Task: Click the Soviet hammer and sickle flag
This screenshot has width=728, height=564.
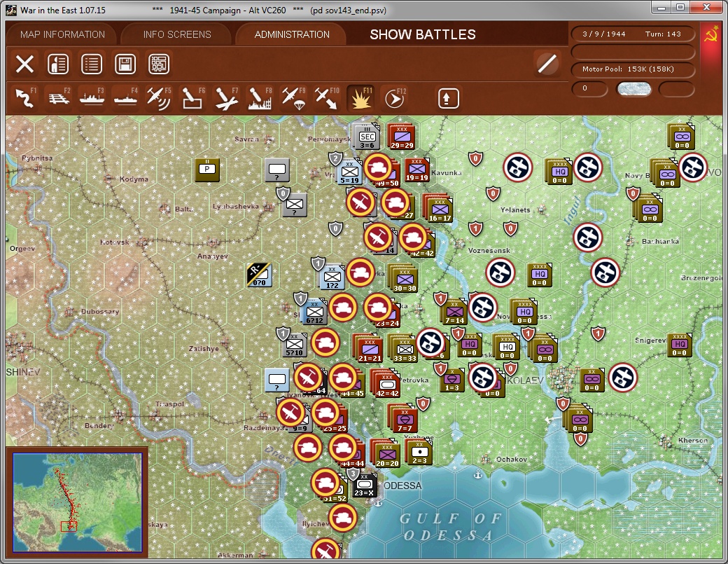Action: coord(710,34)
